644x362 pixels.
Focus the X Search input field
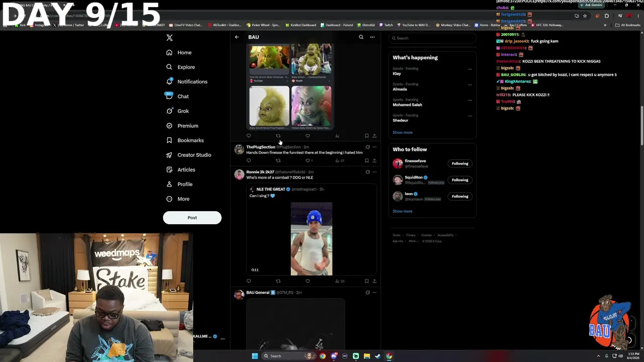coord(432,38)
